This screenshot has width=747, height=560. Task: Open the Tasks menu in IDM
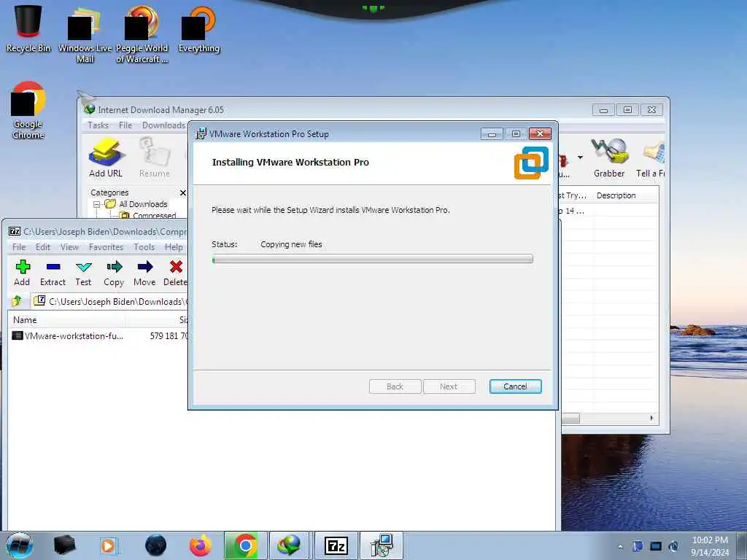pos(98,125)
